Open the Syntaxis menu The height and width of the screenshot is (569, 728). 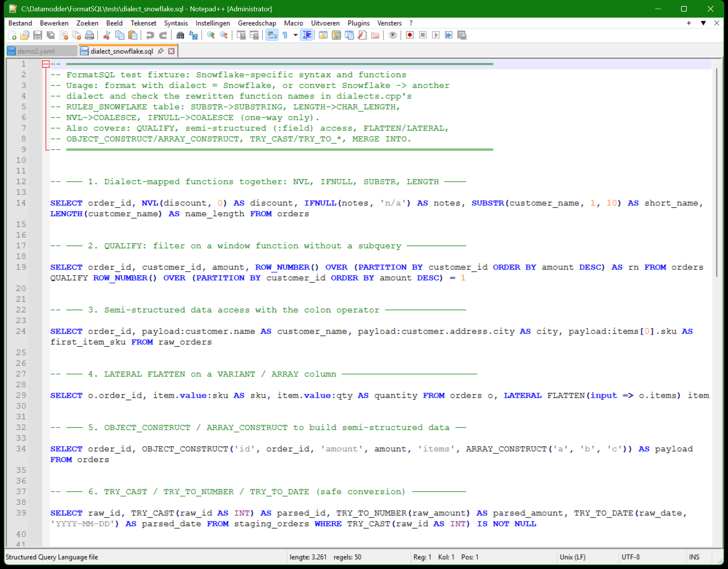coord(176,23)
